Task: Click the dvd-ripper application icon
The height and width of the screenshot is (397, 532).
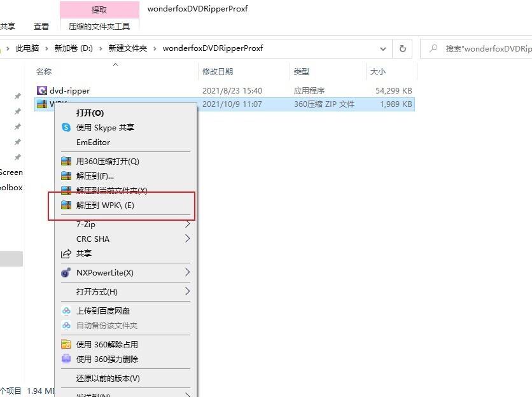Action: 42,90
